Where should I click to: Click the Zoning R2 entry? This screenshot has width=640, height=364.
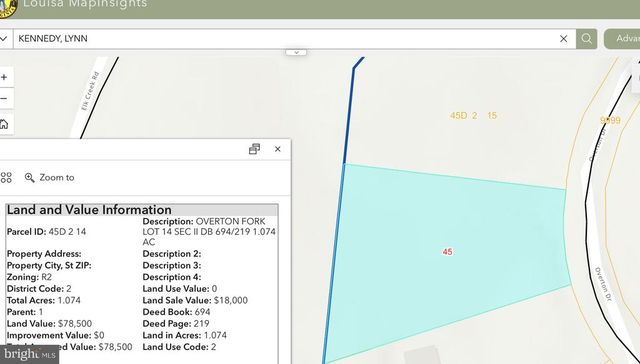coord(29,277)
